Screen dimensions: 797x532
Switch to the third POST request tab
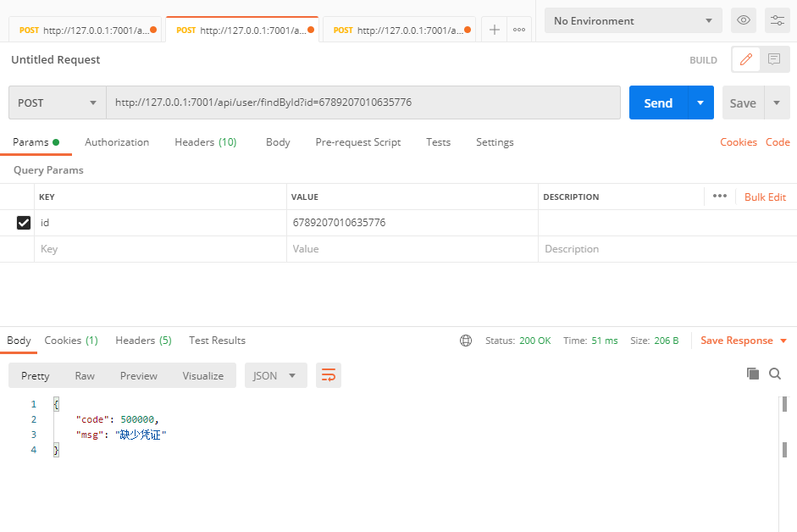click(x=399, y=30)
